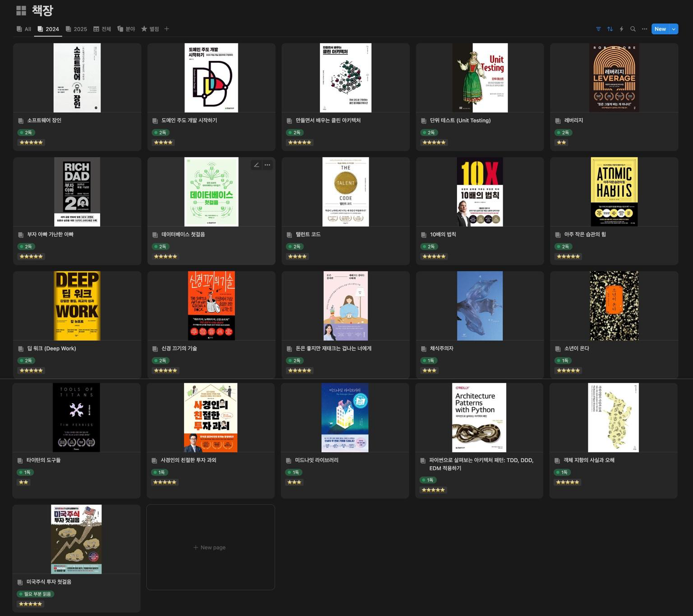The width and height of the screenshot is (693, 616).
Task: Click the star rating on 미드나잇 라이브러리
Action: point(294,482)
